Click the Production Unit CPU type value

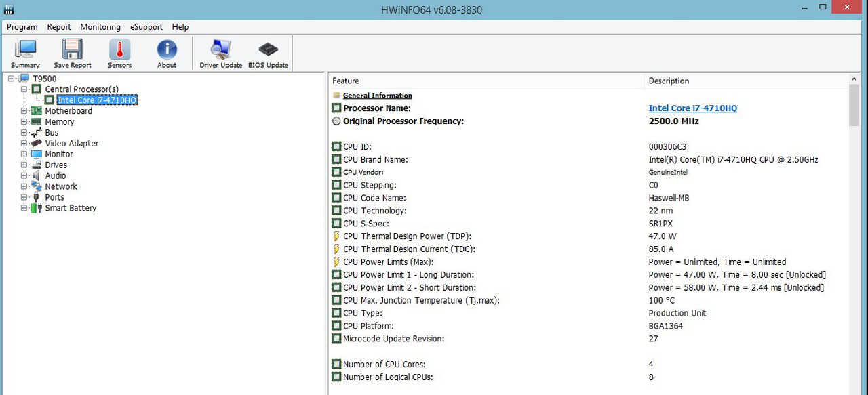tap(677, 313)
